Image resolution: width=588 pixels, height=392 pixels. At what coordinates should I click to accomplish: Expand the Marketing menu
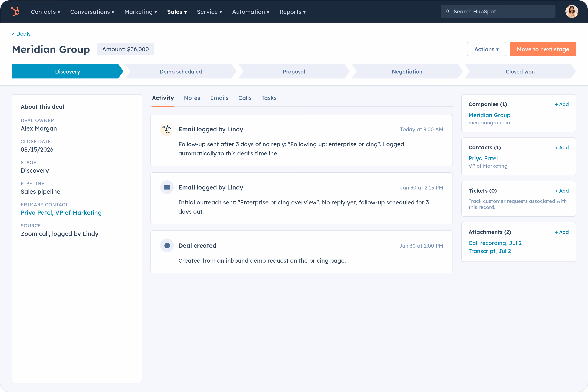pyautogui.click(x=141, y=12)
